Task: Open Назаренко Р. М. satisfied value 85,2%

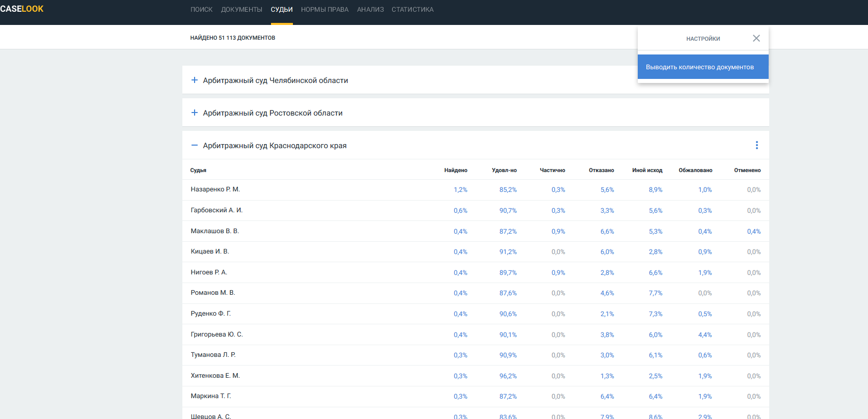Action: [x=508, y=190]
